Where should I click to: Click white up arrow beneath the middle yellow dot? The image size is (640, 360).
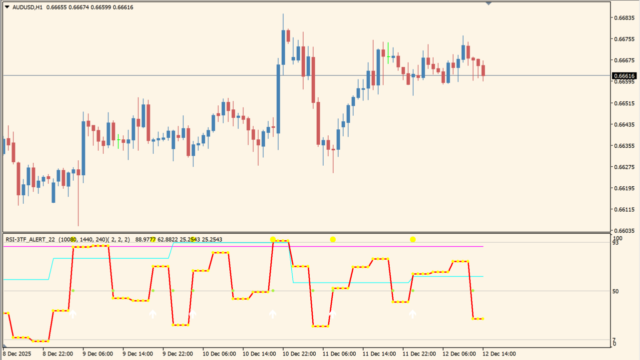coord(333,313)
